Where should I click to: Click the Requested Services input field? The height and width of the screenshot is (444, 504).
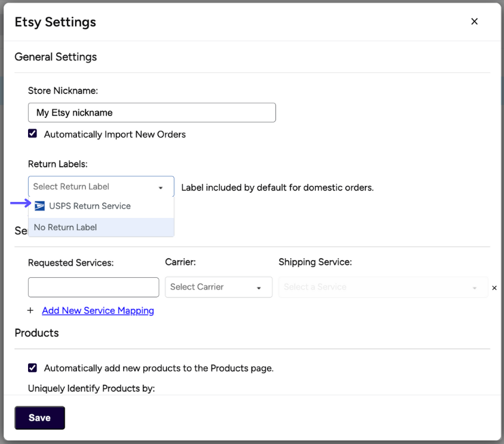(94, 287)
